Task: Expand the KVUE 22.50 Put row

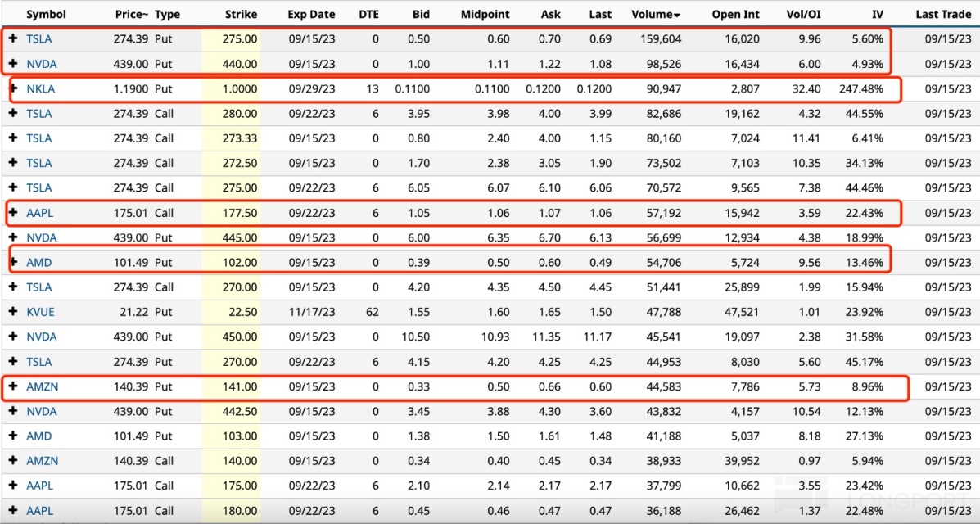Action: coord(13,312)
